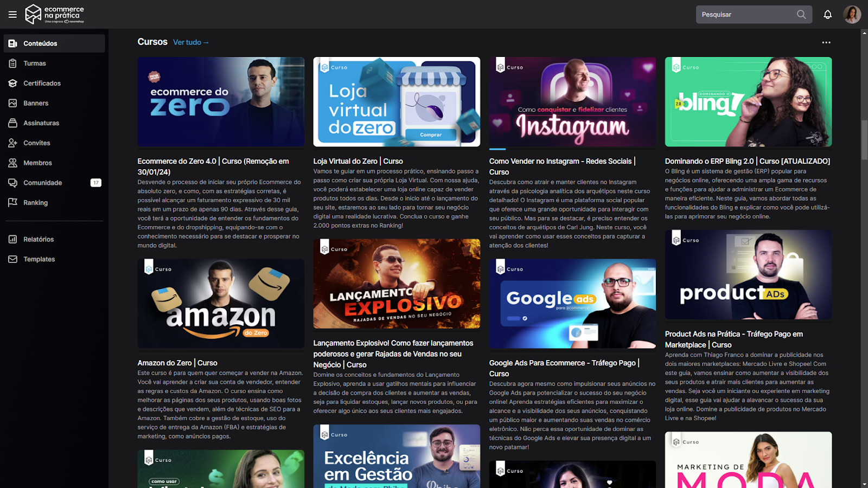The width and height of the screenshot is (868, 488).
Task: Click the Google Ads course thumbnail
Action: click(x=572, y=303)
